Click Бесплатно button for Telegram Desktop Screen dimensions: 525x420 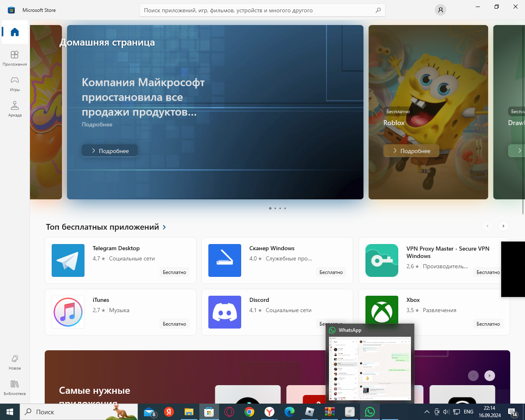click(x=174, y=272)
